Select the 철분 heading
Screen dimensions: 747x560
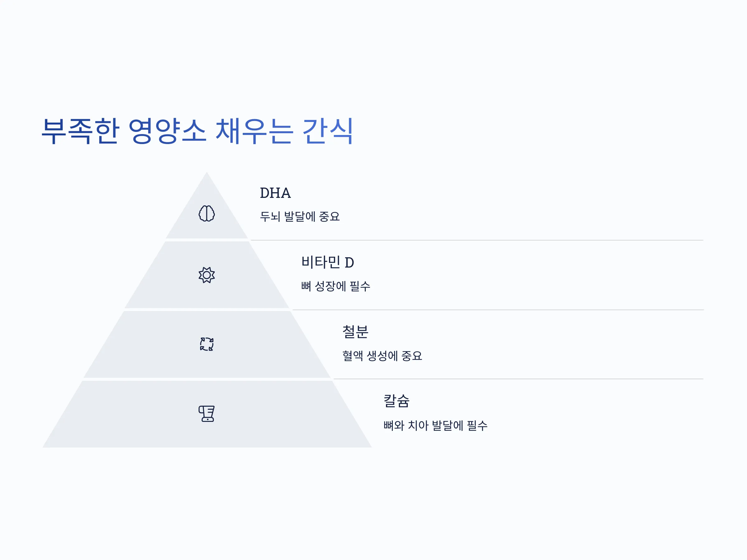pos(355,332)
